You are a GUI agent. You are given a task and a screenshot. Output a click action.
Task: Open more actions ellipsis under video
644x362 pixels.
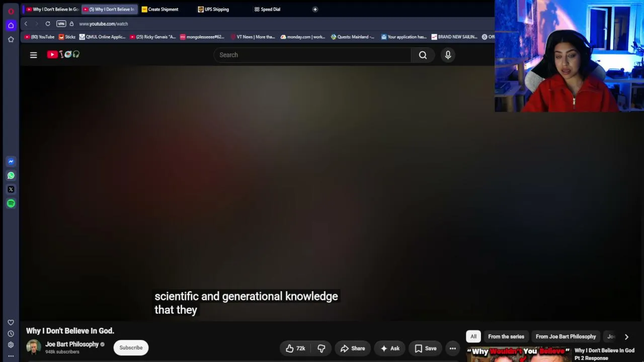point(452,348)
